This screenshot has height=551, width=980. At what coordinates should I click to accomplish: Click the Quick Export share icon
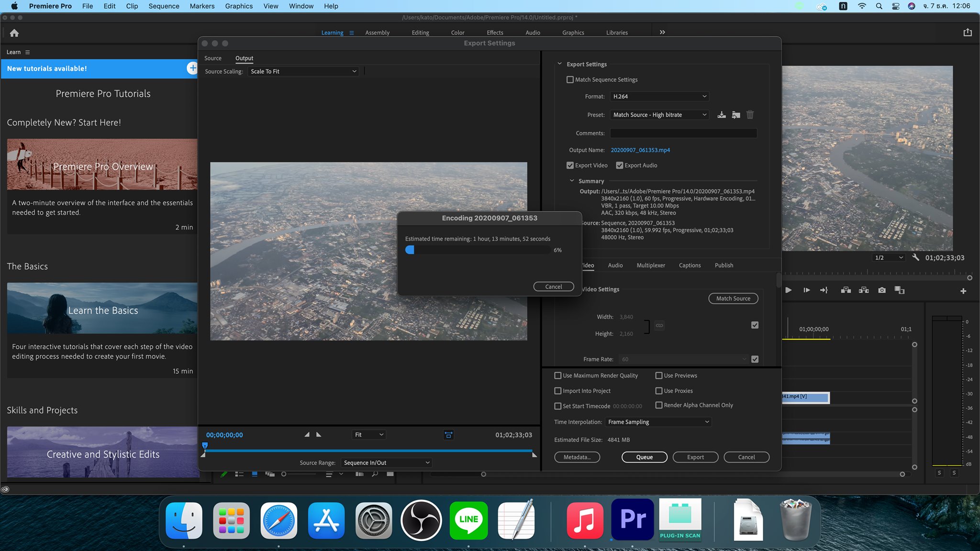click(968, 33)
